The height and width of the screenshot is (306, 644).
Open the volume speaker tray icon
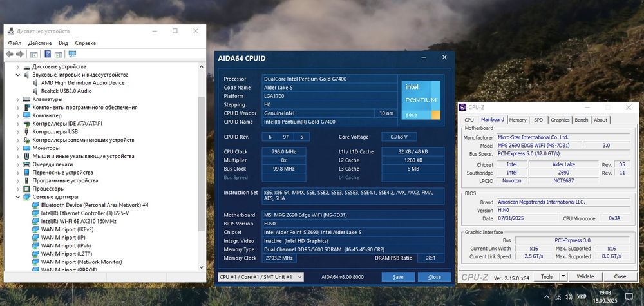[569, 297]
